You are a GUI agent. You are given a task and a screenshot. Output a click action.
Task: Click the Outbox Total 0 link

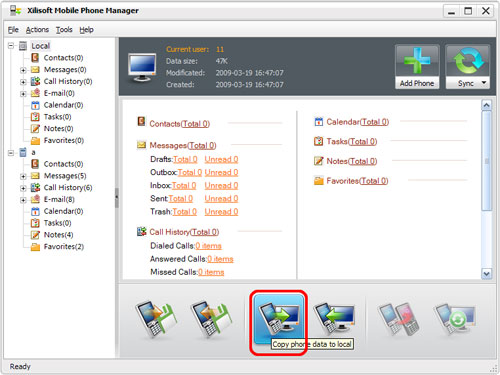[x=190, y=173]
